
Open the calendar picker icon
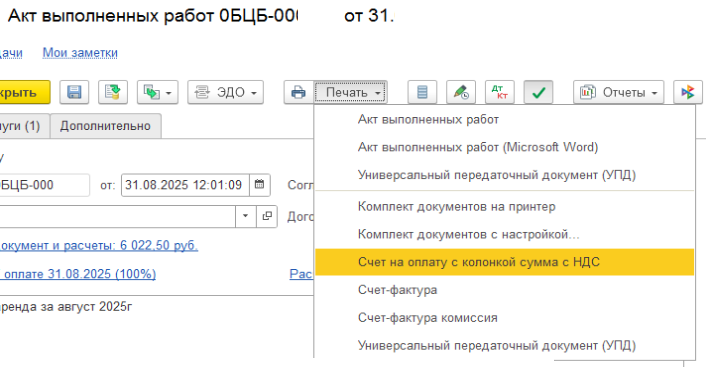tap(259, 185)
